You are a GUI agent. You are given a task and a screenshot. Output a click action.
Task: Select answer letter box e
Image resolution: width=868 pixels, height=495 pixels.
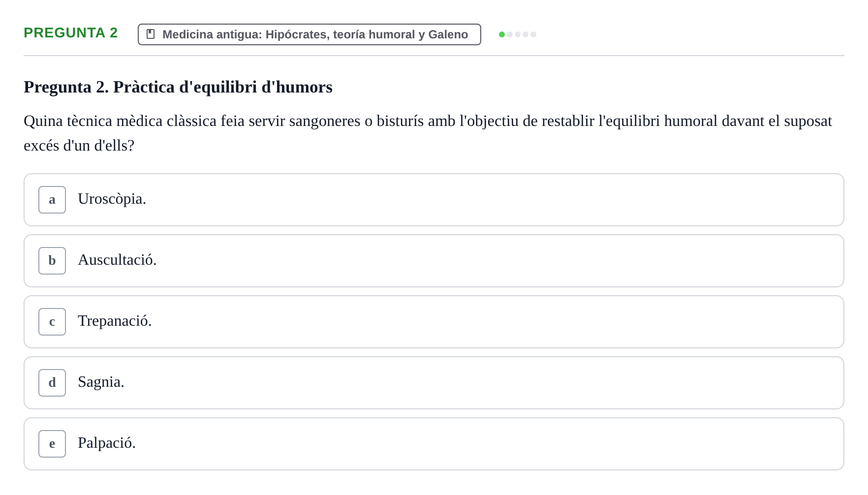coord(52,444)
